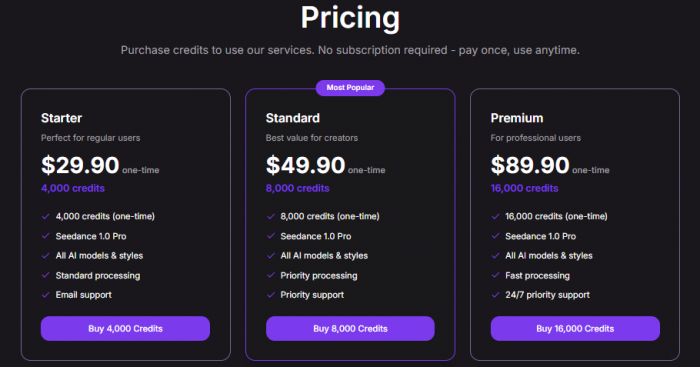Click the purple 4,000 credits text
Image resolution: width=700 pixels, height=367 pixels.
(x=73, y=188)
